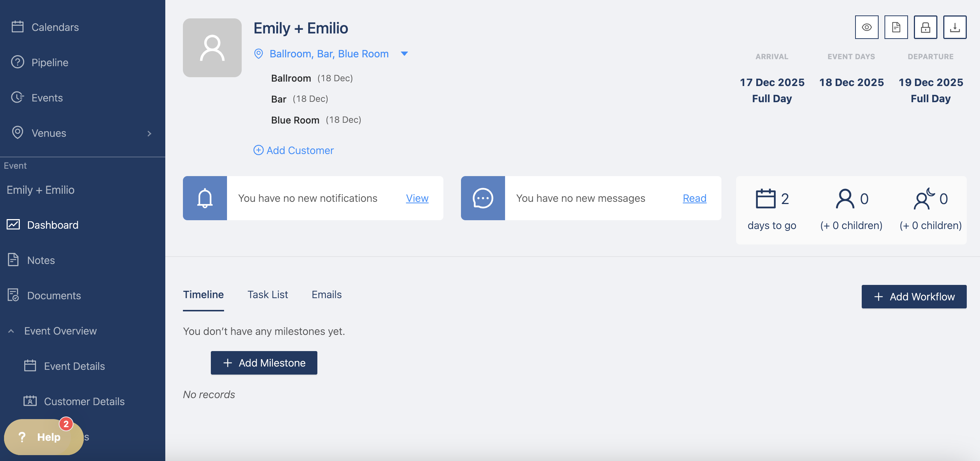Screen dimensions: 980x461
Task: Switch to the Emails tab
Action: tap(326, 294)
